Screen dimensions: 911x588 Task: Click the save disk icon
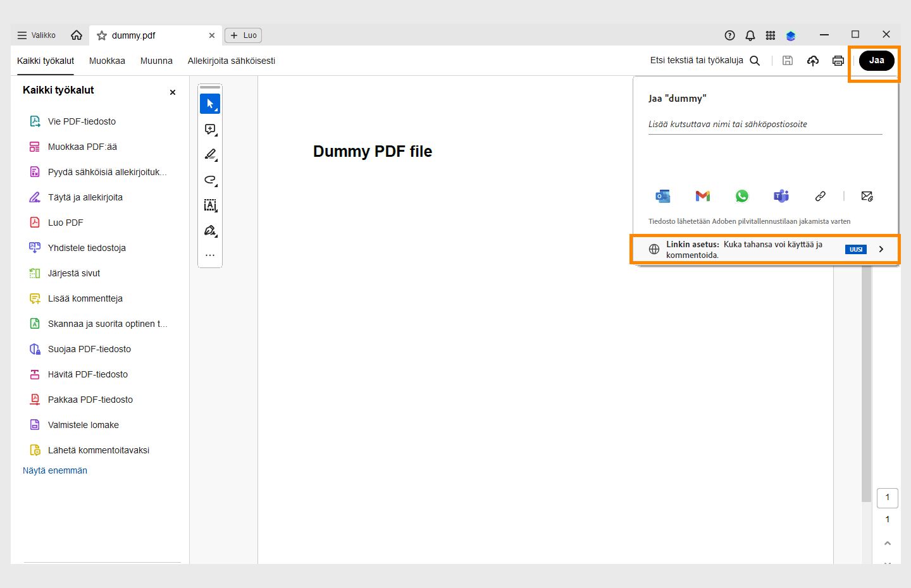pos(788,61)
